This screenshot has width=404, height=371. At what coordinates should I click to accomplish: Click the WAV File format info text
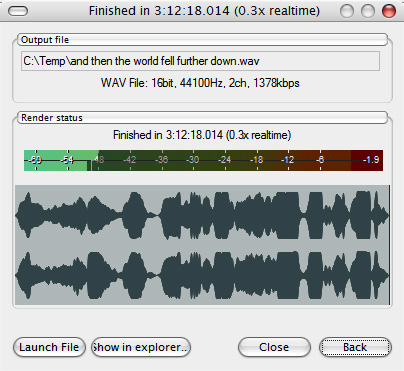(200, 83)
